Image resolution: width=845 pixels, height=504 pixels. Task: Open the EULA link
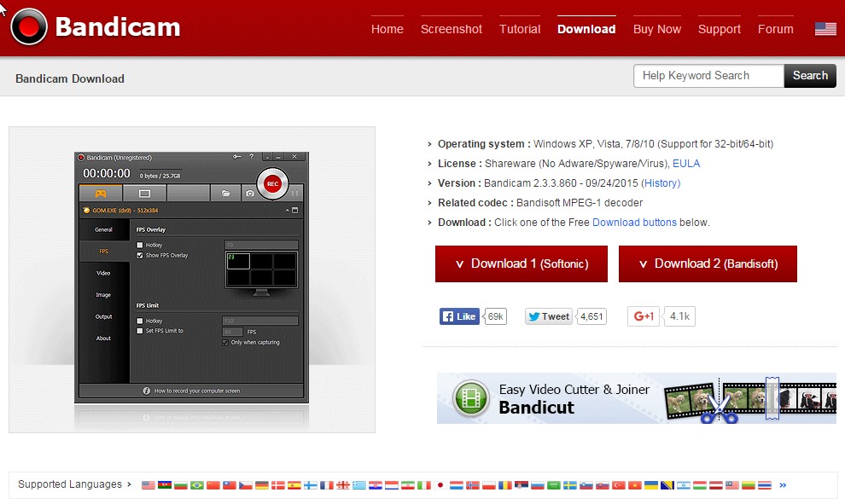[x=686, y=164]
